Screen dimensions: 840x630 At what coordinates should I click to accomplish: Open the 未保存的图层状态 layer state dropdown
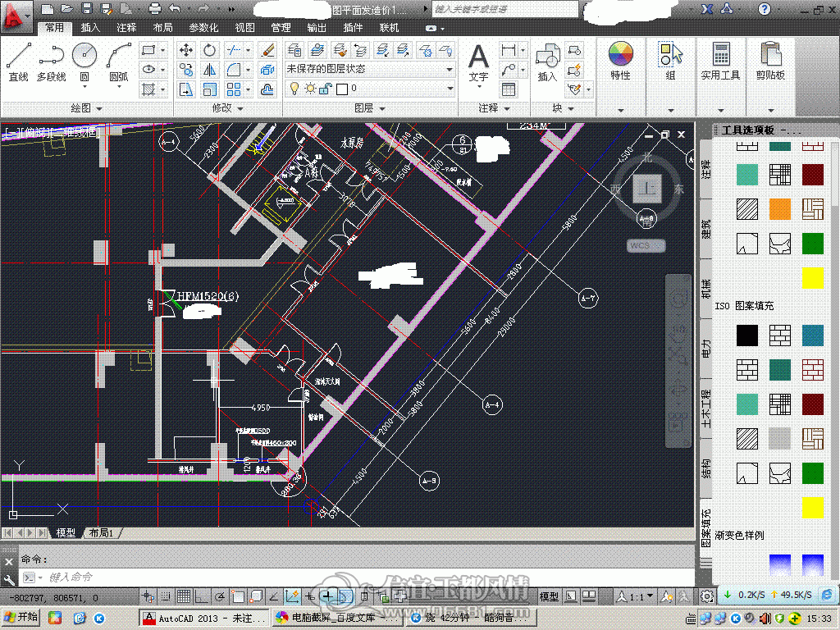pyautogui.click(x=370, y=69)
